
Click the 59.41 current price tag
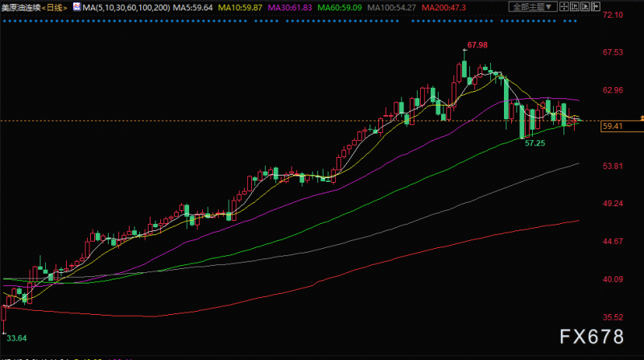coord(621,126)
